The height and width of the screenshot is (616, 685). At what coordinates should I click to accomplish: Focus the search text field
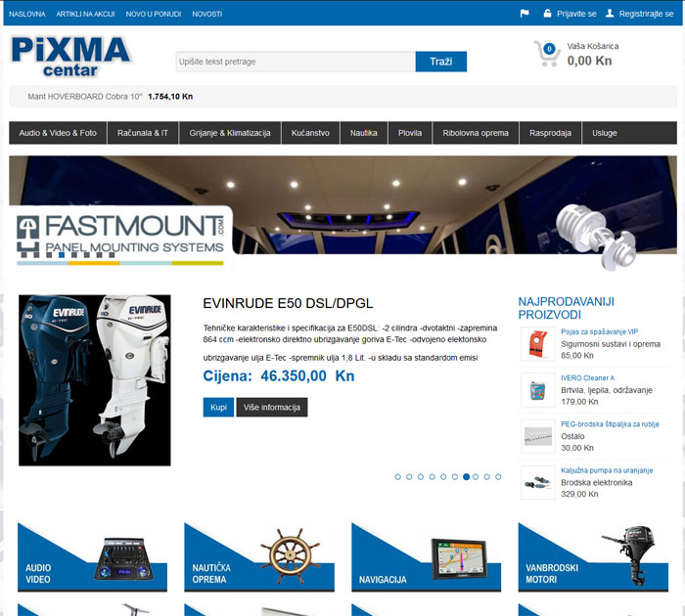coord(296,62)
